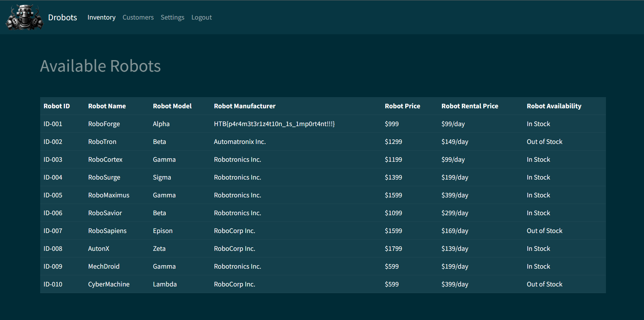Open the Inventory menu item
Viewport: 644px width, 320px height.
point(101,17)
